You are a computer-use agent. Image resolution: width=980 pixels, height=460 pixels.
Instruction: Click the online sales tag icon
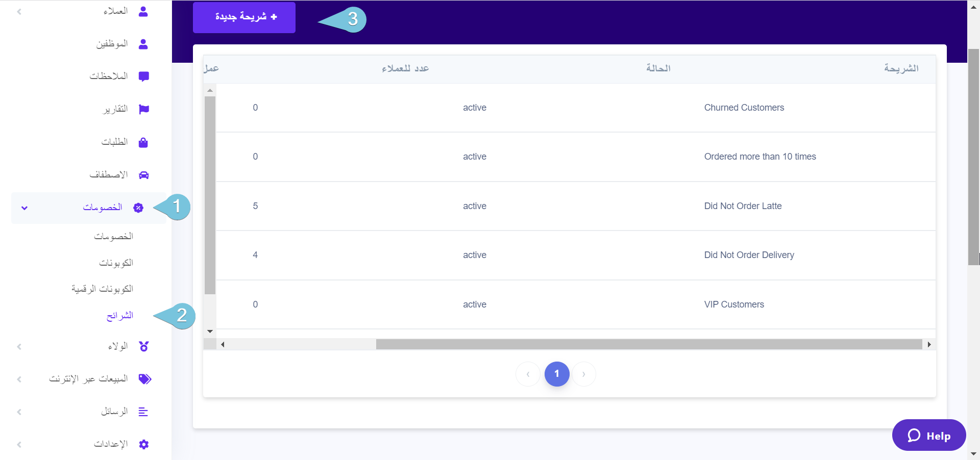click(x=145, y=379)
